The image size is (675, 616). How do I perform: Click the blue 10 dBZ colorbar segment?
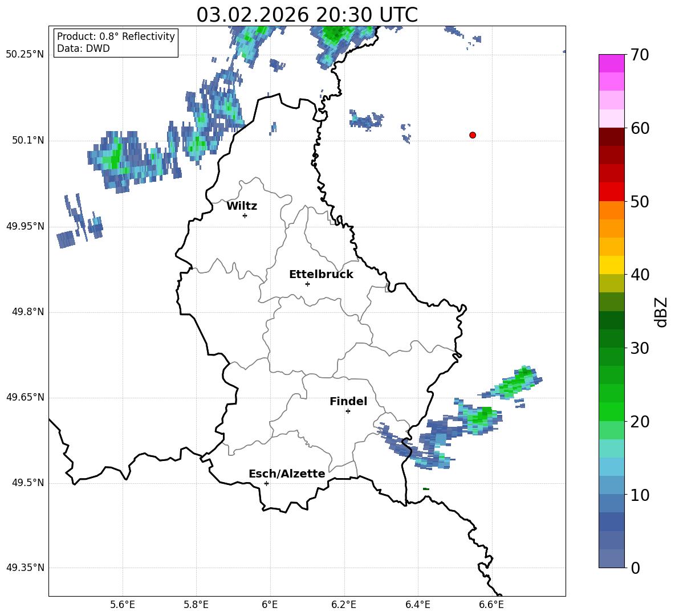point(611,486)
